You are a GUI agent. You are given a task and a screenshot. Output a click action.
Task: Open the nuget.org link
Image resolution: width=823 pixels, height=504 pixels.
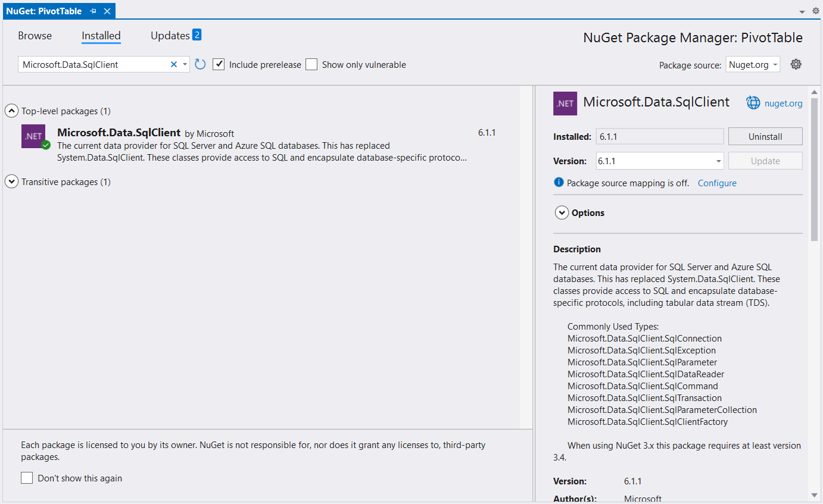783,104
